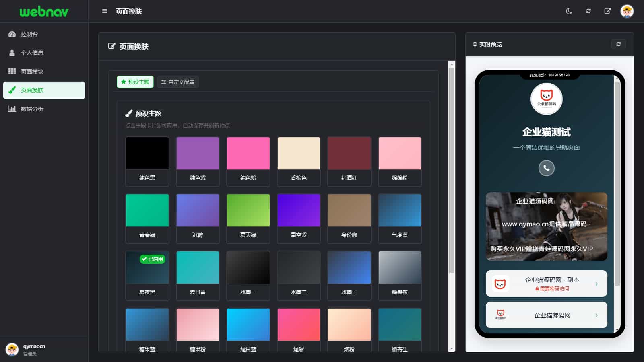The height and width of the screenshot is (362, 644).
Task: Click the refresh icon in top header
Action: [x=588, y=11]
